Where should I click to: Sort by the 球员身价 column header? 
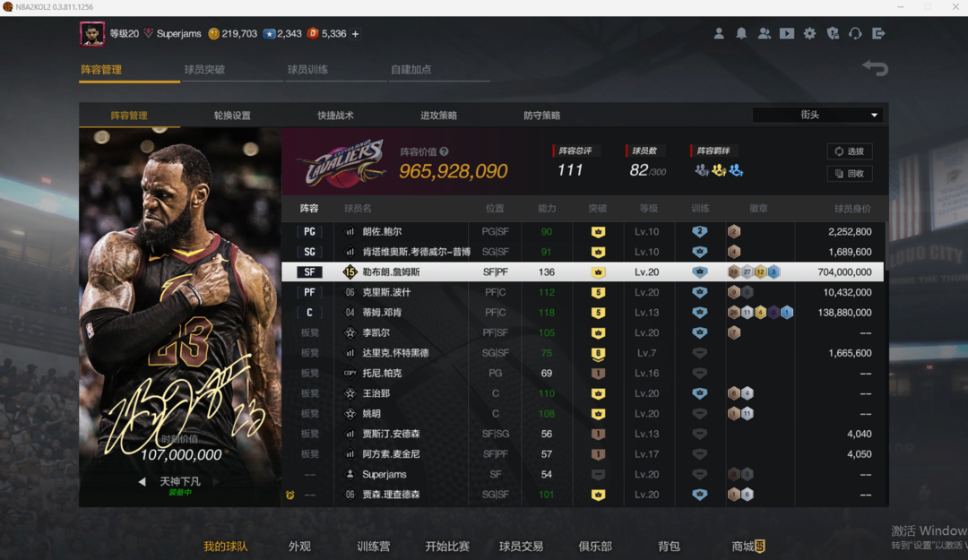(x=852, y=209)
